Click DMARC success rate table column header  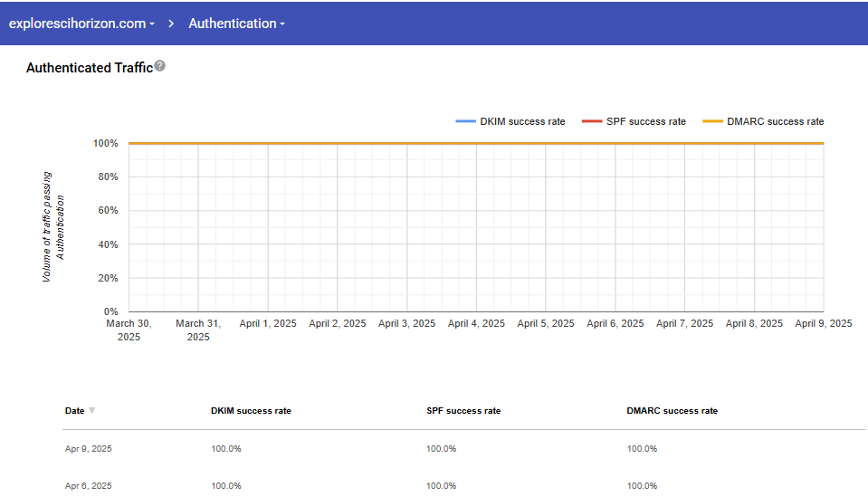click(672, 411)
